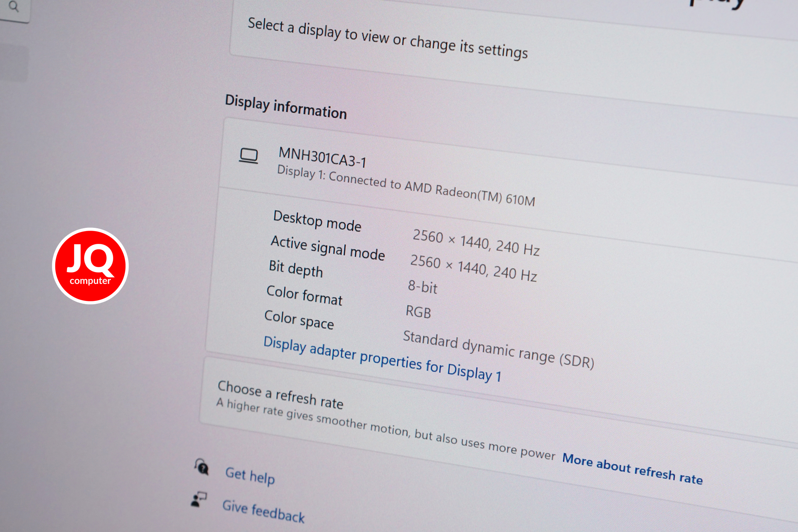Click the Give feedback person icon

(x=198, y=499)
